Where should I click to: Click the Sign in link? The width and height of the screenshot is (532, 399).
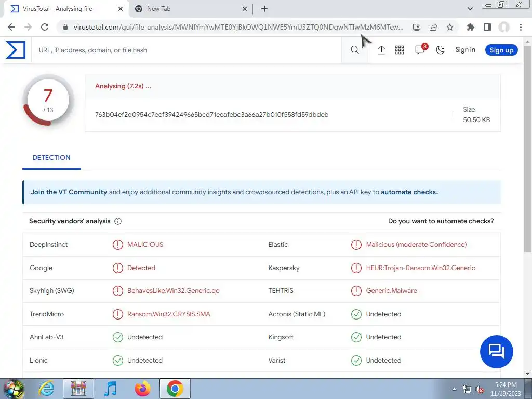pos(465,49)
